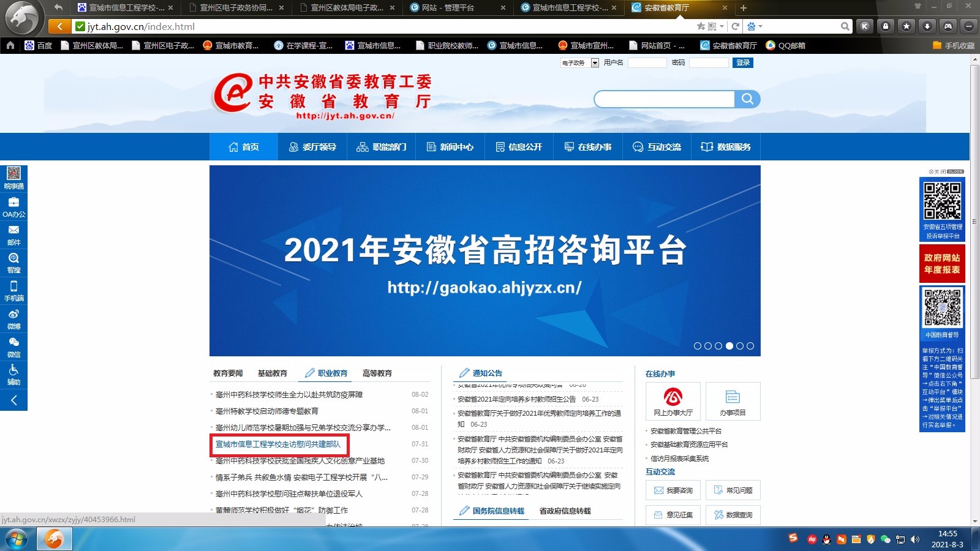Open 信息公开 navigation menu item

pos(519,147)
